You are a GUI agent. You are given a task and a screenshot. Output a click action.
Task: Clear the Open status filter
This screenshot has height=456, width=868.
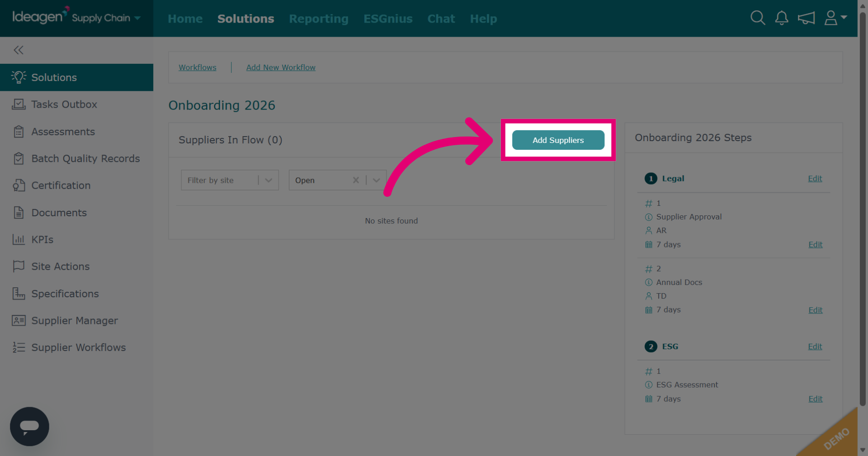356,180
